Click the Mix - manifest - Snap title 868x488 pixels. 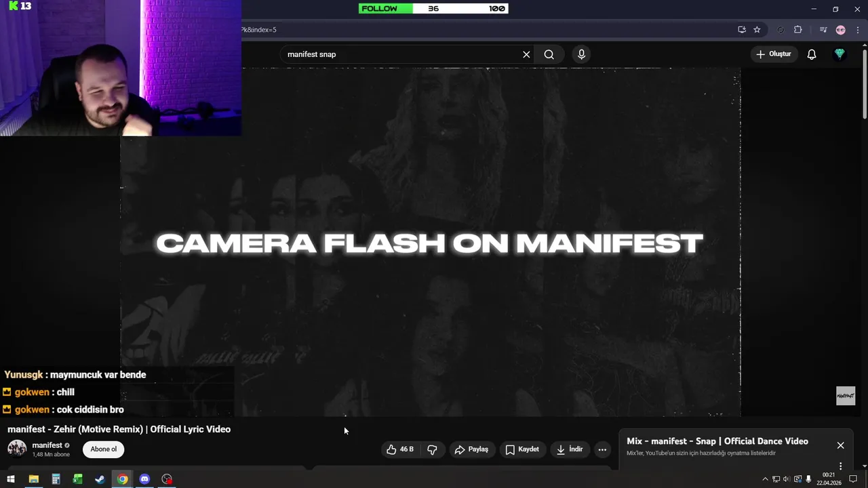pyautogui.click(x=717, y=441)
